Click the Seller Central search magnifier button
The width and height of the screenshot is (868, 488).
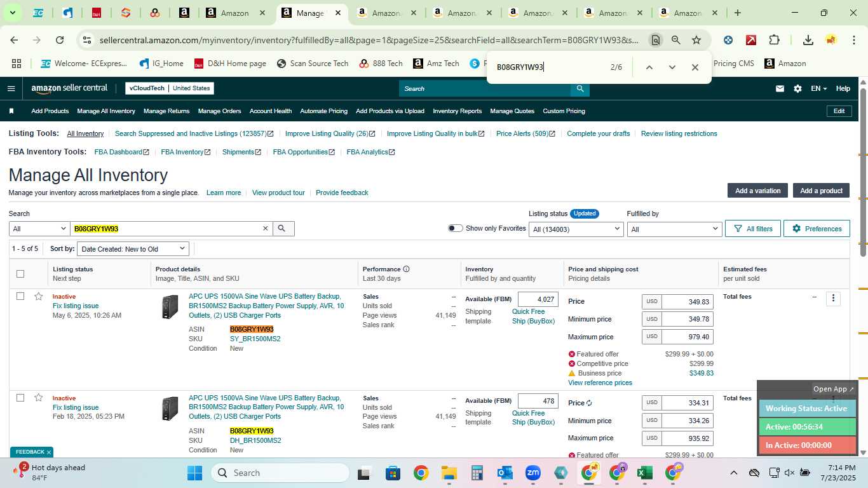click(580, 89)
